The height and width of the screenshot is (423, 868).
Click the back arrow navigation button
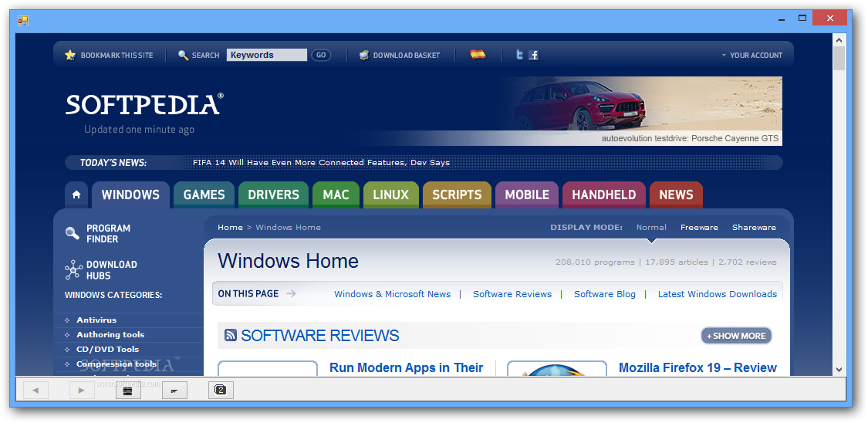35,391
